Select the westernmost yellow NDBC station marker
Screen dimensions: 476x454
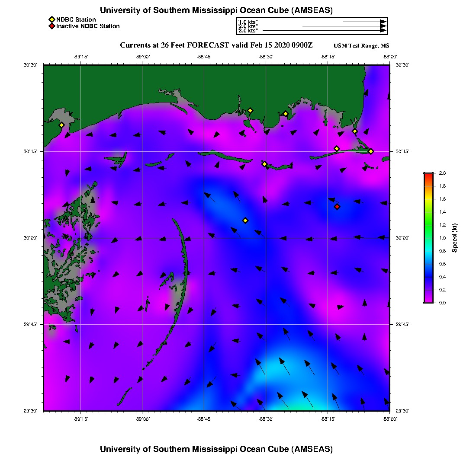pos(61,125)
